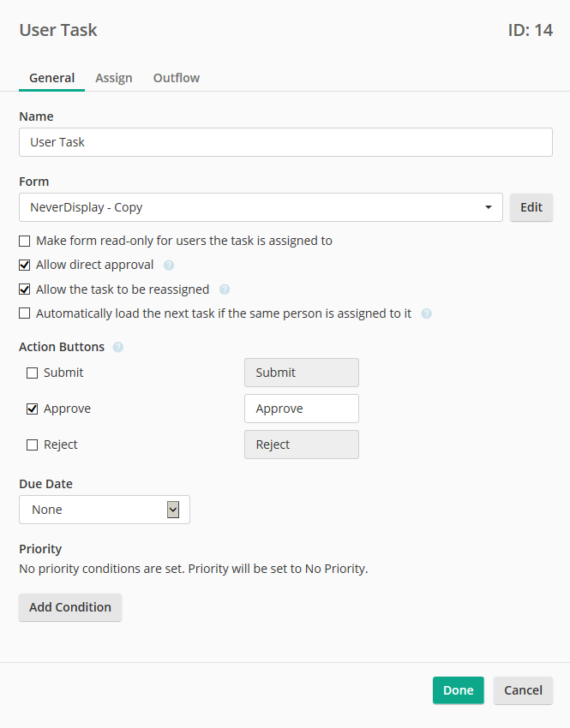Open the Outflow tab
Image resolution: width=570 pixels, height=728 pixels.
coord(177,78)
